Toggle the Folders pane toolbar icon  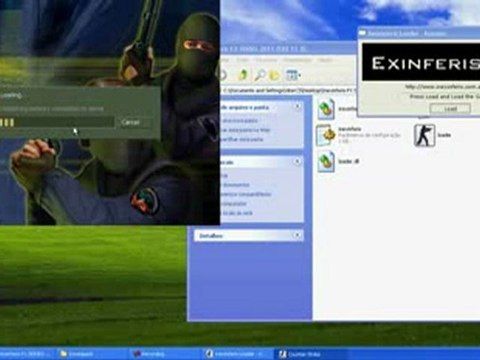click(274, 75)
